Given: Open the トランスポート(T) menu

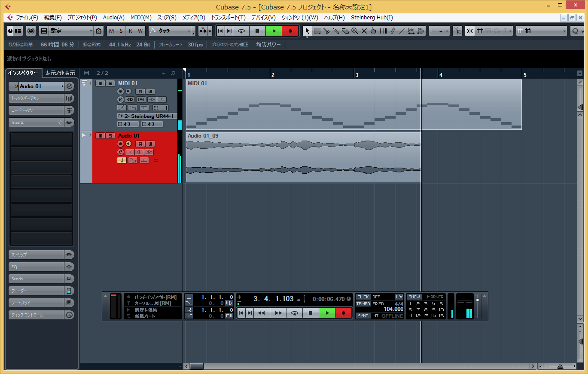Looking at the screenshot, I should coord(228,18).
